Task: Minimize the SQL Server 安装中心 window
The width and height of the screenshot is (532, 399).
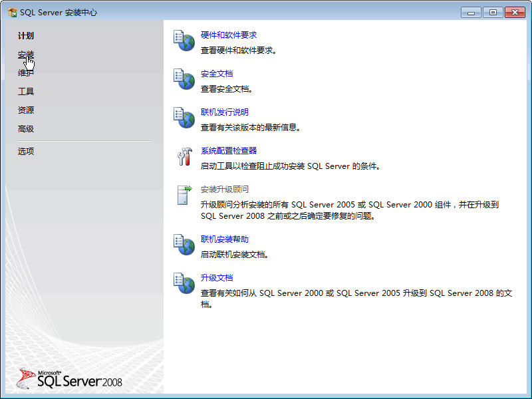Action: (x=471, y=13)
